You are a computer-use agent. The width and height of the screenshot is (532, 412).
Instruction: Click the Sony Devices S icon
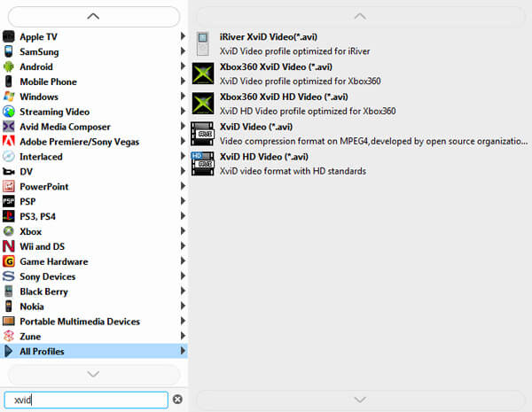click(9, 276)
